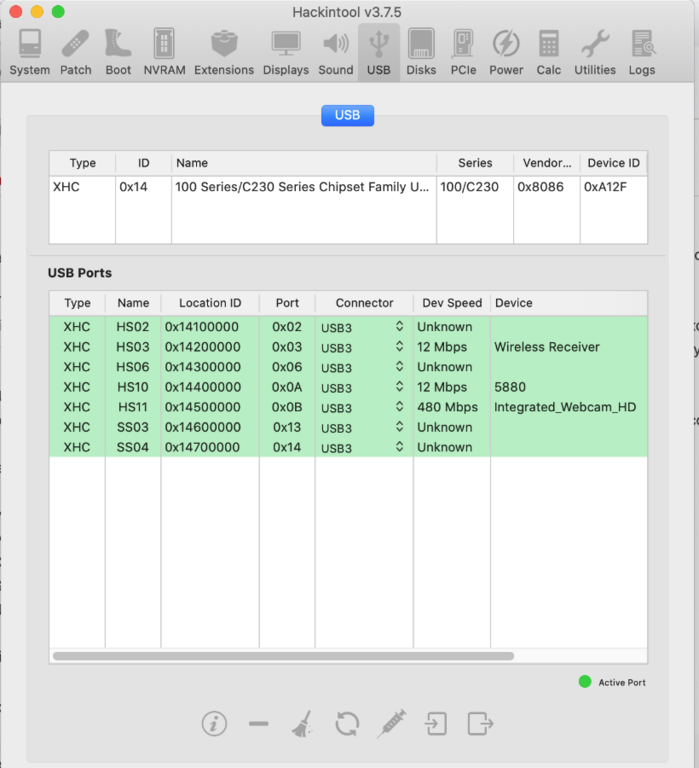Open the Logs section
The image size is (699, 768).
(x=642, y=52)
